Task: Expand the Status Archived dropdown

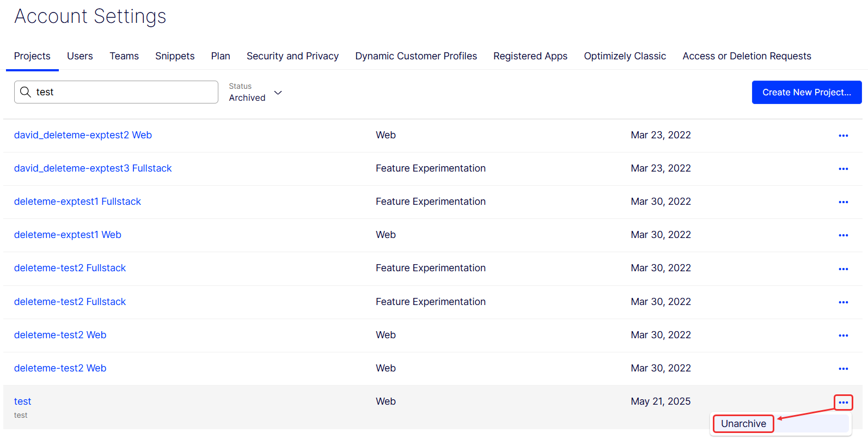Action: 255,93
